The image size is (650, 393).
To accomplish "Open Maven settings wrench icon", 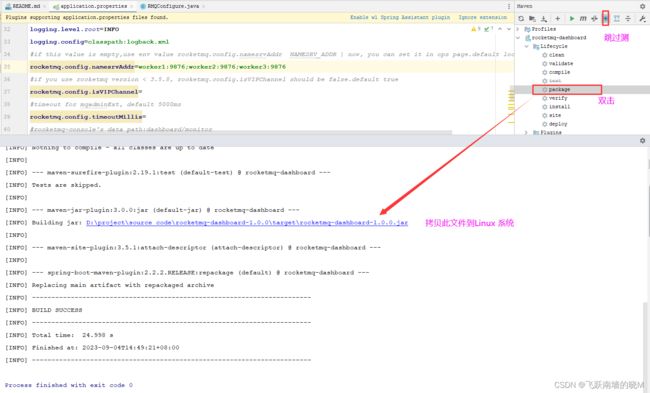I will point(643,19).
